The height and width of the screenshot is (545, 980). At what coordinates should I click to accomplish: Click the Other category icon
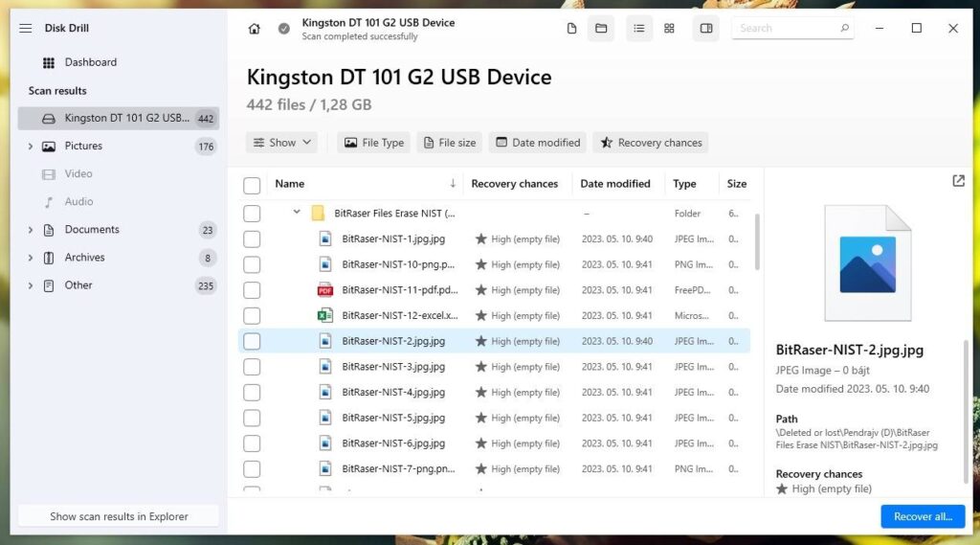48,285
